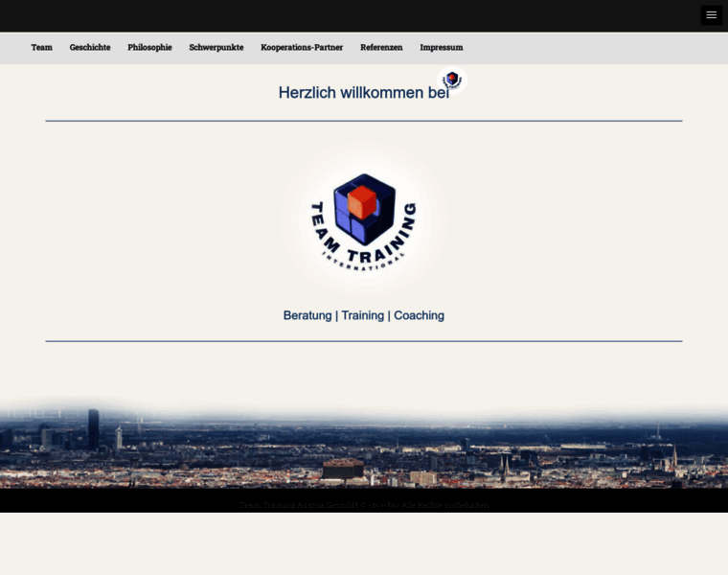Click the 'Herzlich willkommen bei' heading

point(364,93)
